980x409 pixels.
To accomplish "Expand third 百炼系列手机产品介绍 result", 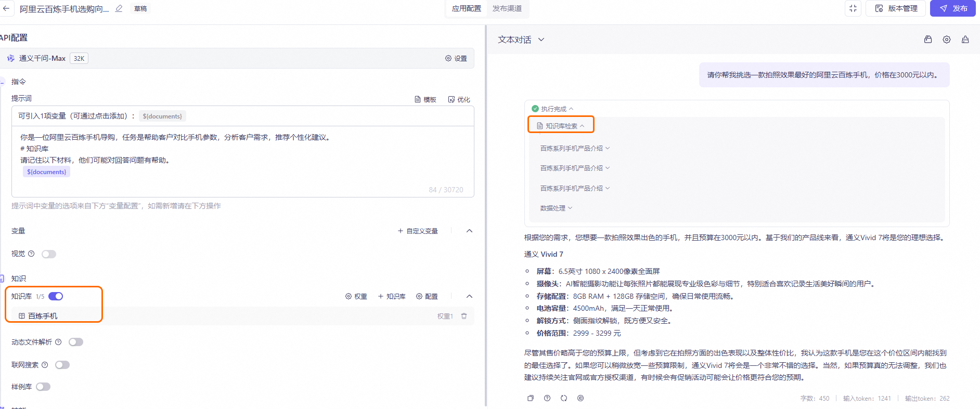I will pyautogui.click(x=575, y=188).
